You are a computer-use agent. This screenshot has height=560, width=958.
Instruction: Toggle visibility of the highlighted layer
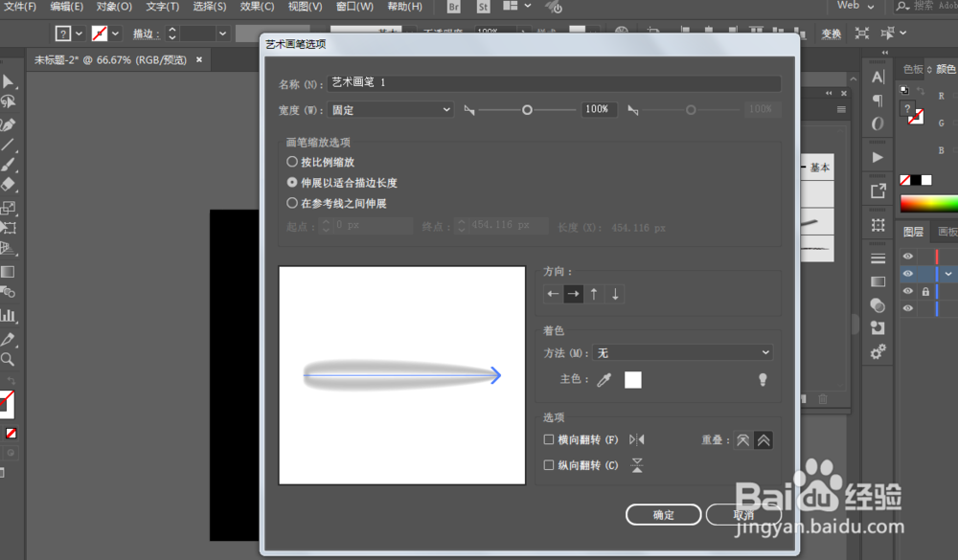pos(908,274)
